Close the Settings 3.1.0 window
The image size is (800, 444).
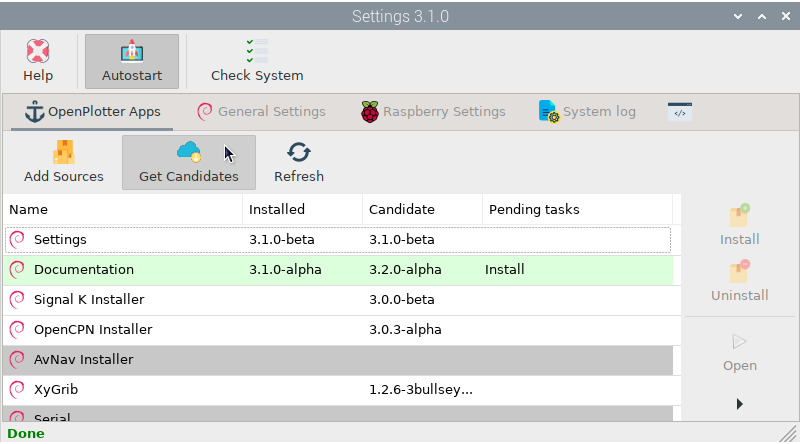(x=786, y=16)
